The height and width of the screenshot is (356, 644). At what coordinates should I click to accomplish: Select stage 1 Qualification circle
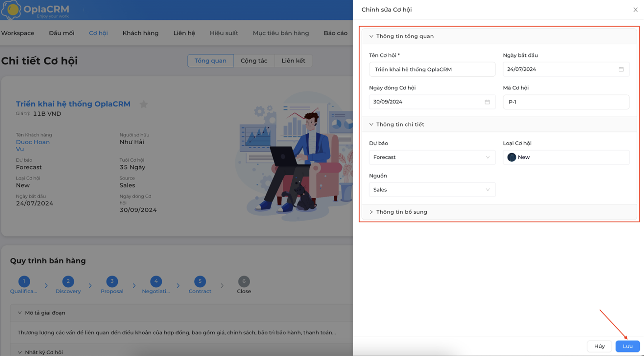pyautogui.click(x=24, y=281)
